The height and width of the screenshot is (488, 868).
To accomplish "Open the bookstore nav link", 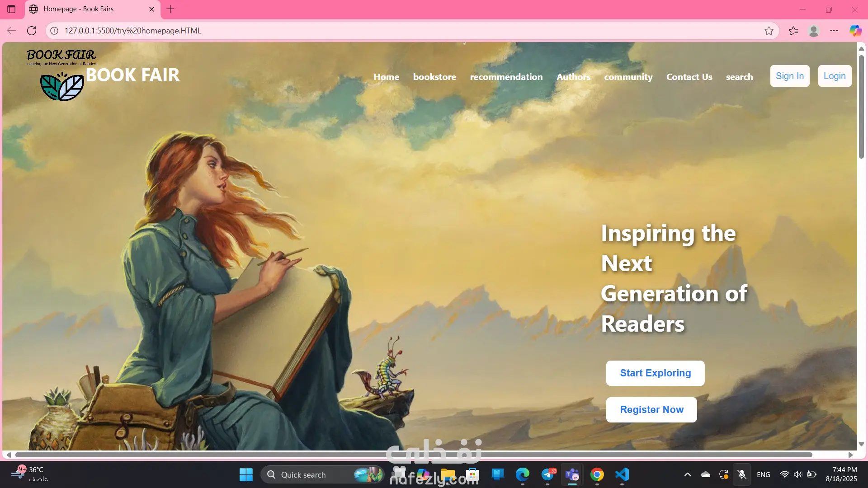I will [434, 77].
